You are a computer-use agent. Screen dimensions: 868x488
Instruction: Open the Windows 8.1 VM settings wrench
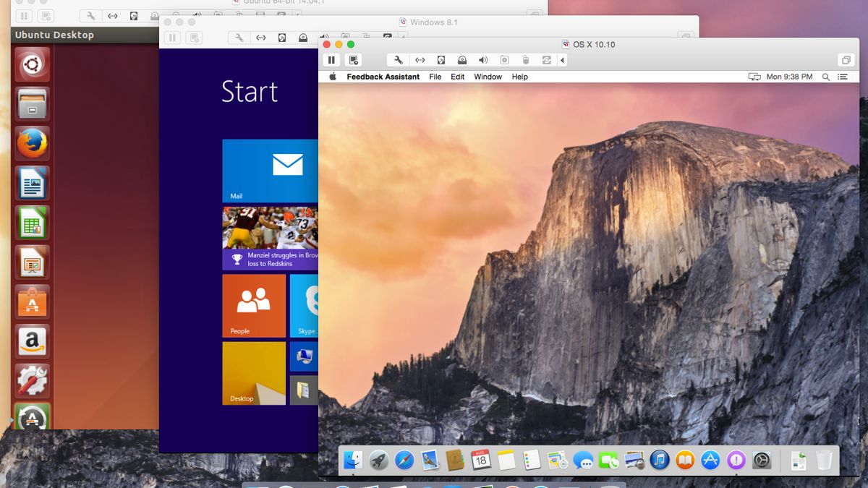(x=238, y=38)
